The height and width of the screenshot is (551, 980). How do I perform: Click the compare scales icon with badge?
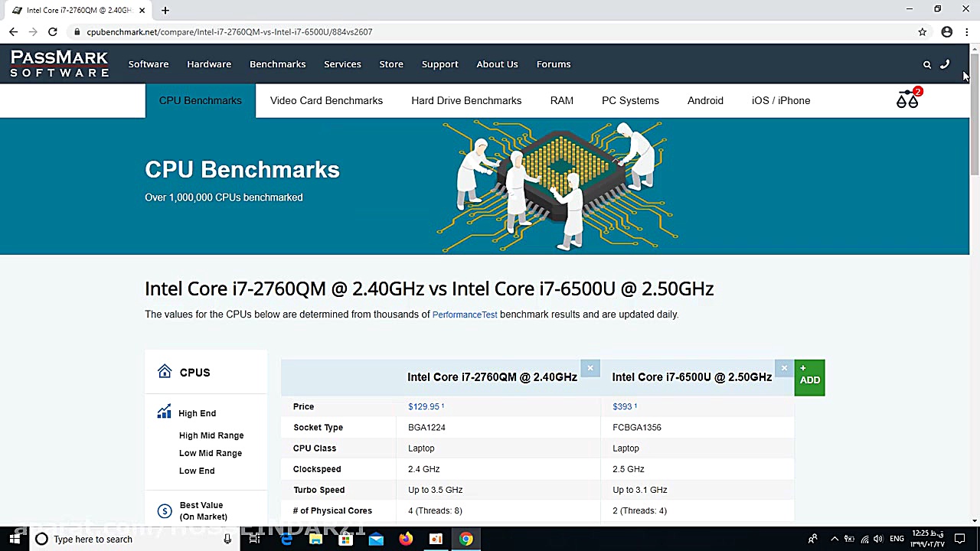click(x=908, y=99)
